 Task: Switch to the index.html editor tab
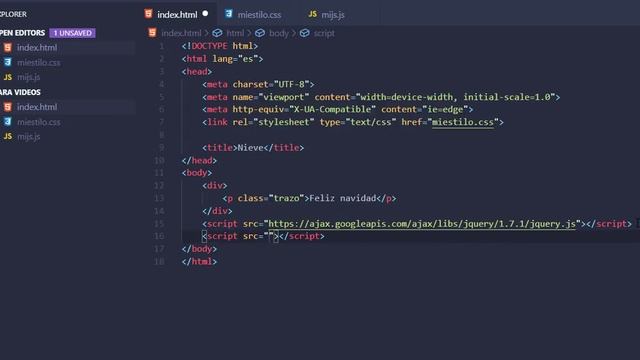point(177,14)
